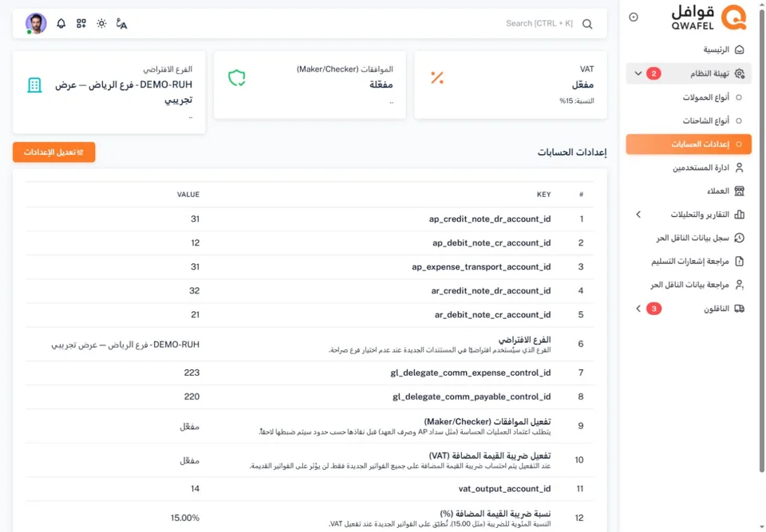
Task: Click value 220 in the table
Action: (x=191, y=396)
